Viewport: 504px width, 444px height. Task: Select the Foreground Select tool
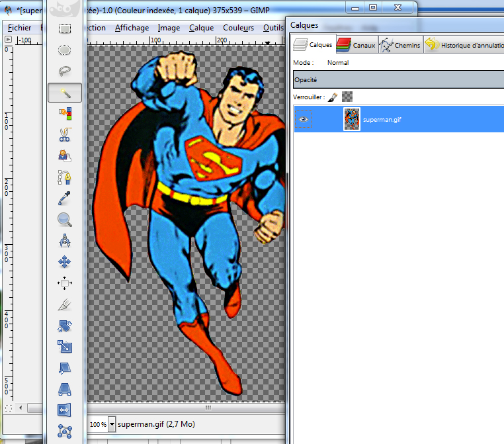pyautogui.click(x=65, y=156)
